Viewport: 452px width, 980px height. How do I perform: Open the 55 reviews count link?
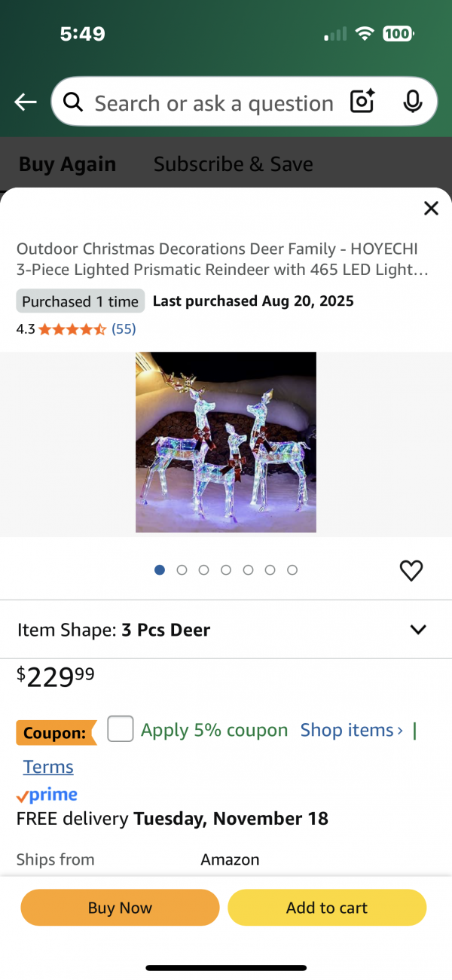coord(124,329)
